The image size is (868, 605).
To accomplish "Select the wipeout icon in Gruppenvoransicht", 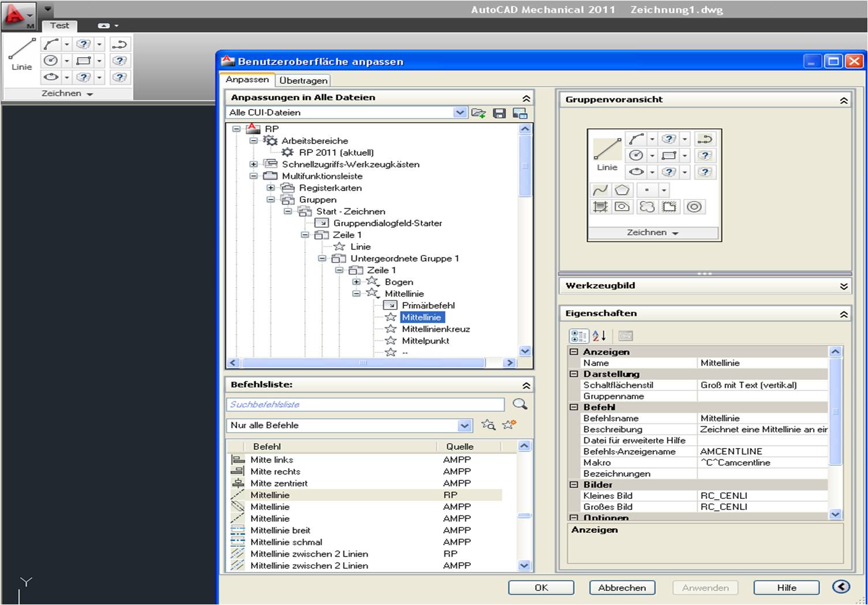I will (x=669, y=206).
